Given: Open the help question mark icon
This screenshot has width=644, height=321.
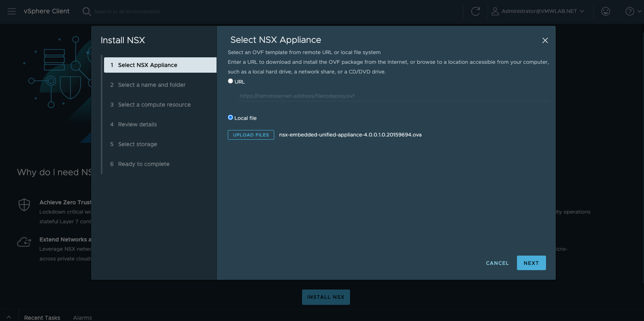Looking at the screenshot, I should click(x=629, y=11).
